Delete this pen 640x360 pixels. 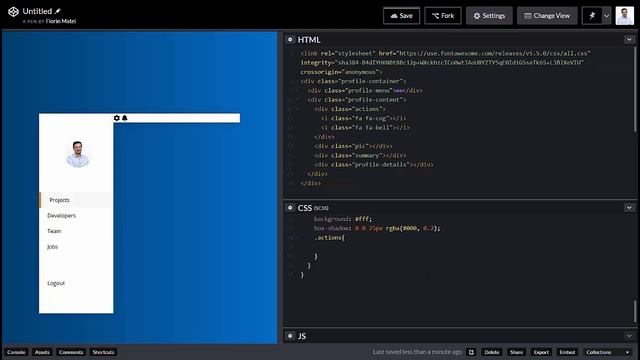491,352
